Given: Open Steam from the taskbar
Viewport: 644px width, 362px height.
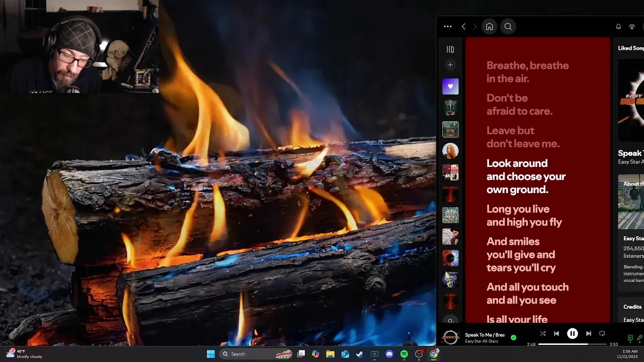Looking at the screenshot, I should tap(360, 354).
